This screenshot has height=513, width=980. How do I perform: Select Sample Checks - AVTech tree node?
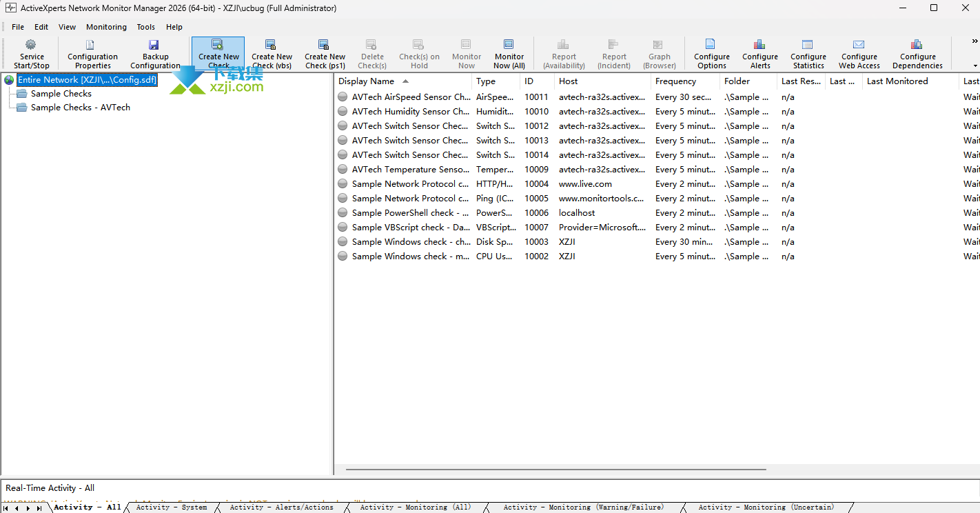click(81, 108)
